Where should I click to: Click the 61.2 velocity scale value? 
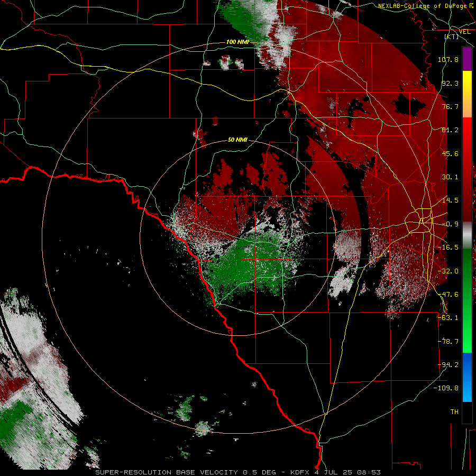tap(450, 130)
